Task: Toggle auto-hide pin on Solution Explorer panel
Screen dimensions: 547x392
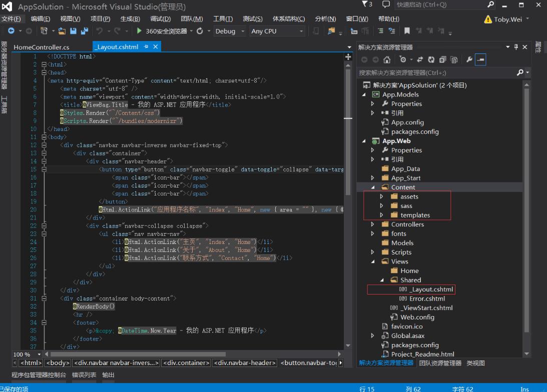Action: point(516,47)
